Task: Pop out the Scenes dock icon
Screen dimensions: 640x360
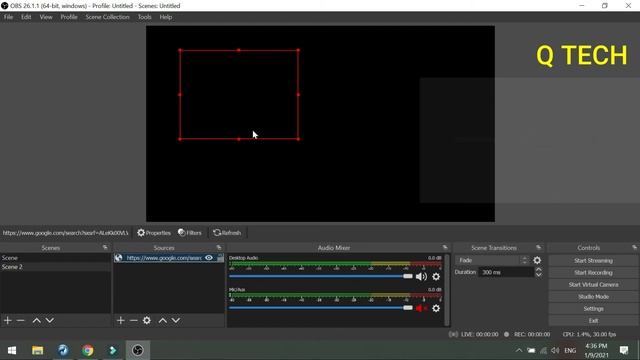Action: point(105,247)
